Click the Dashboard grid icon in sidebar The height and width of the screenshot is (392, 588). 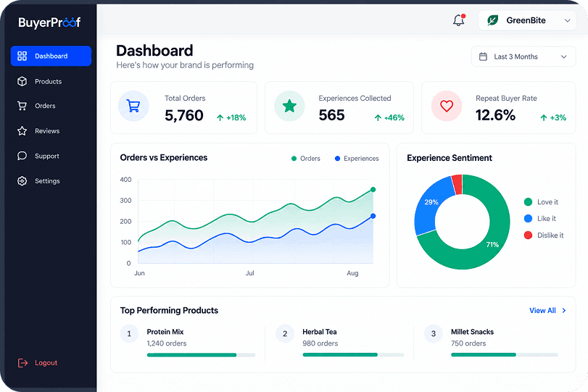[22, 56]
